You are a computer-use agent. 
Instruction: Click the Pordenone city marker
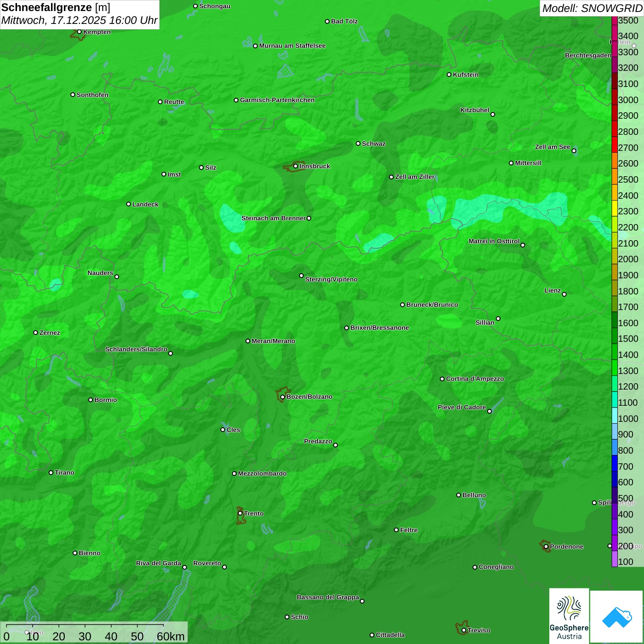[546, 546]
